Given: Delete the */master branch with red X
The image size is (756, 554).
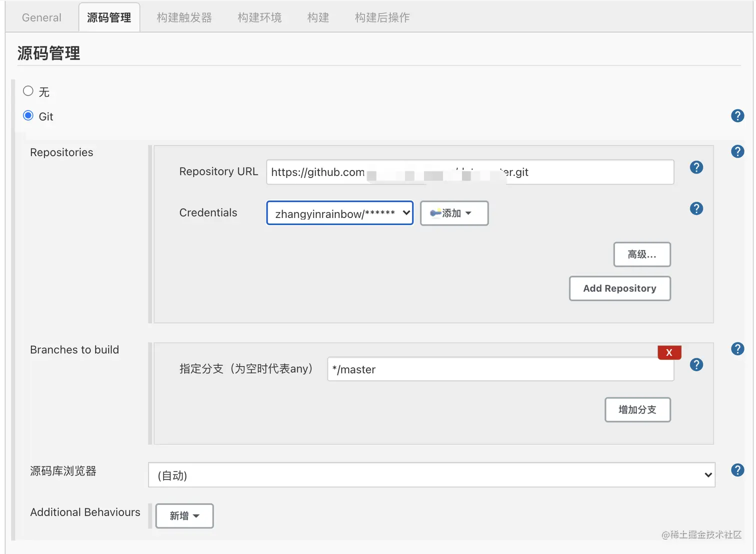Looking at the screenshot, I should click(669, 352).
